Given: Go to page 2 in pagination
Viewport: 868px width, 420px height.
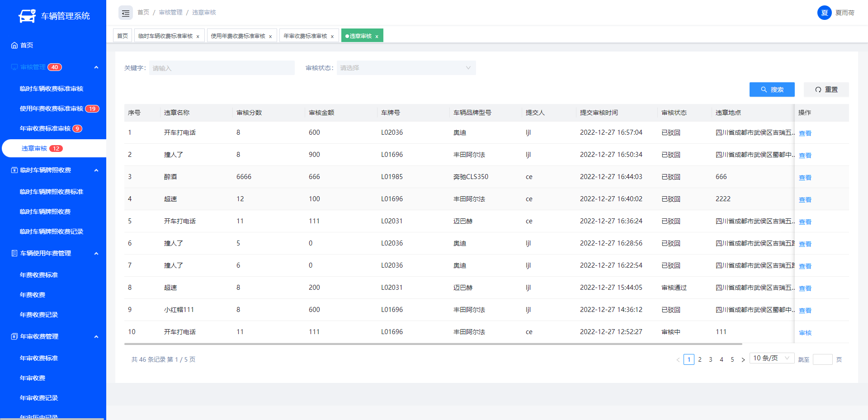Looking at the screenshot, I should pos(700,359).
